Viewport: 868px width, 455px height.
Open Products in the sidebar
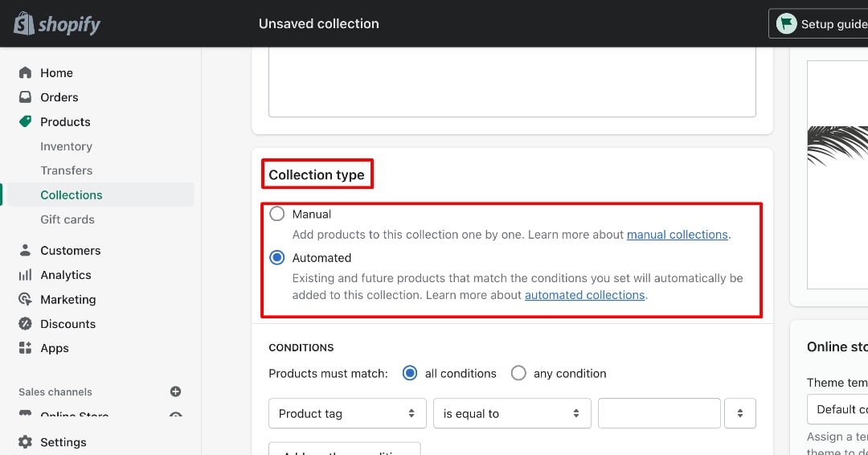point(65,121)
